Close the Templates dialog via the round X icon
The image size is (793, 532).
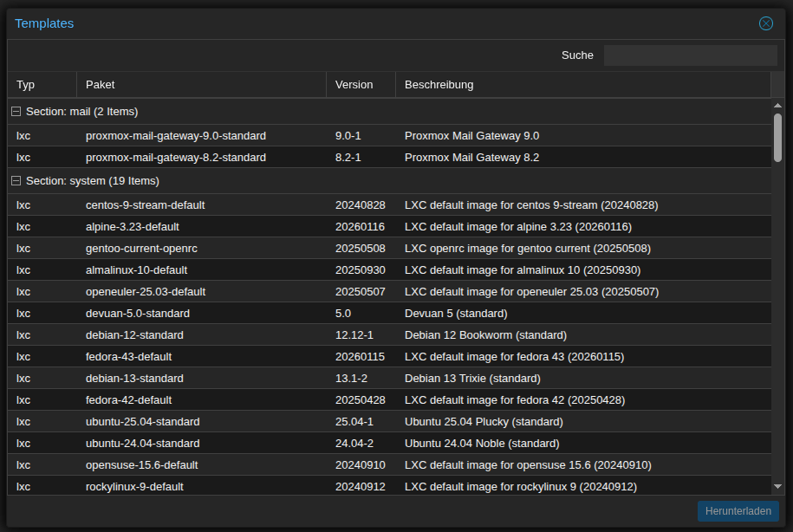[x=765, y=23]
